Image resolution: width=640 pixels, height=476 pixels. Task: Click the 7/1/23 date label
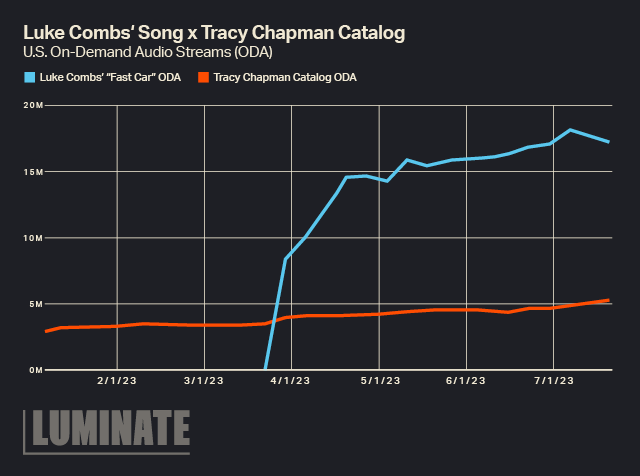pos(552,381)
